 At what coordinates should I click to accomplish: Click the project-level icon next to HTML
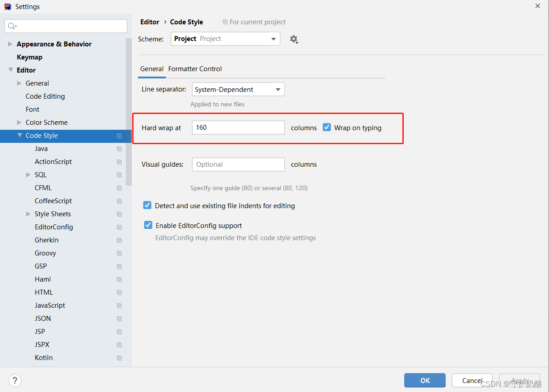tap(119, 292)
